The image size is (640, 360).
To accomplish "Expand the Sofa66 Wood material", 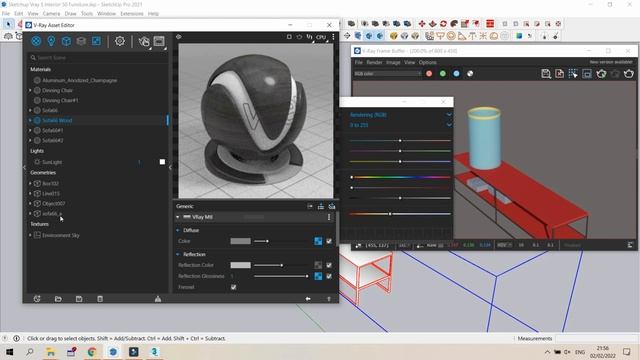I will point(30,120).
